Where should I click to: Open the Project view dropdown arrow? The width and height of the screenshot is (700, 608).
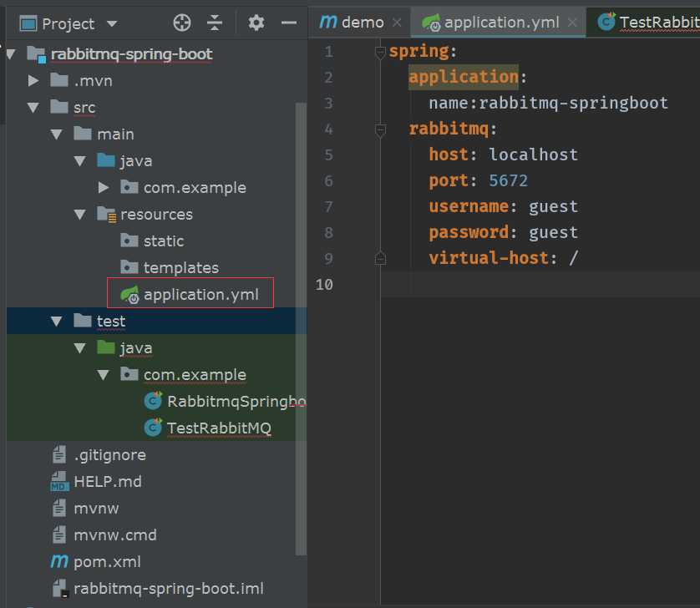112,23
